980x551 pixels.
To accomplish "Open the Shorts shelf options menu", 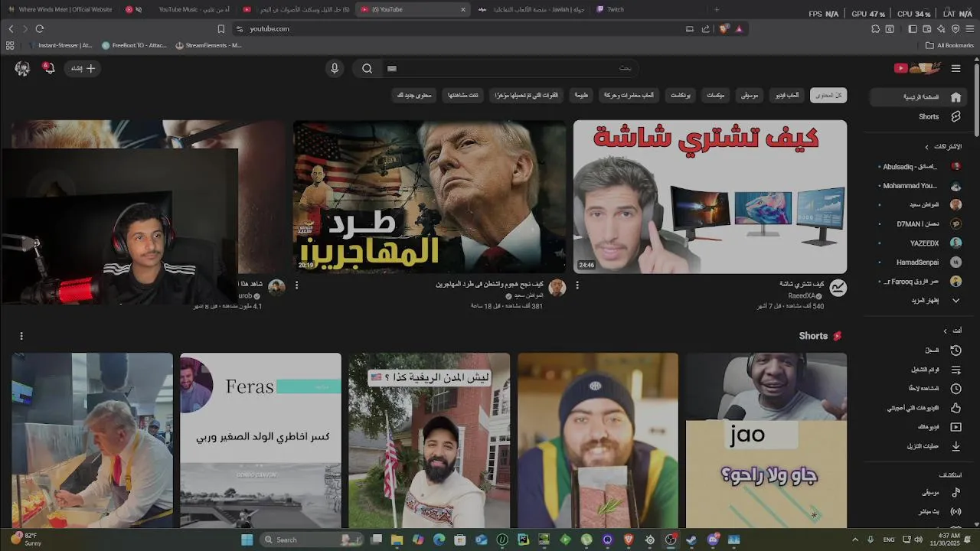I will pos(21,336).
